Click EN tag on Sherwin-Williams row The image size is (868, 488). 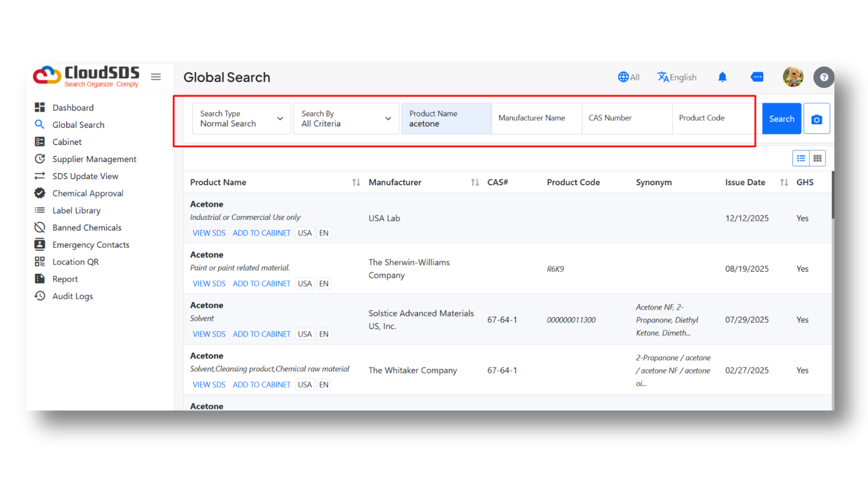pyautogui.click(x=324, y=284)
